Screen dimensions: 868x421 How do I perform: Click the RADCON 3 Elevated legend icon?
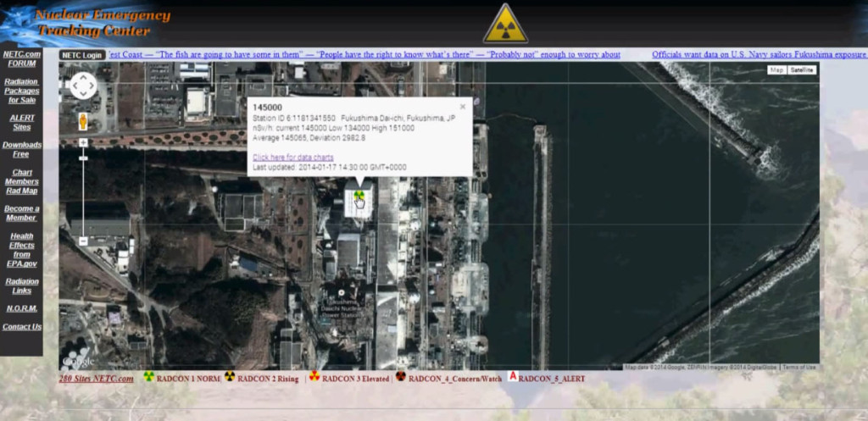[314, 376]
